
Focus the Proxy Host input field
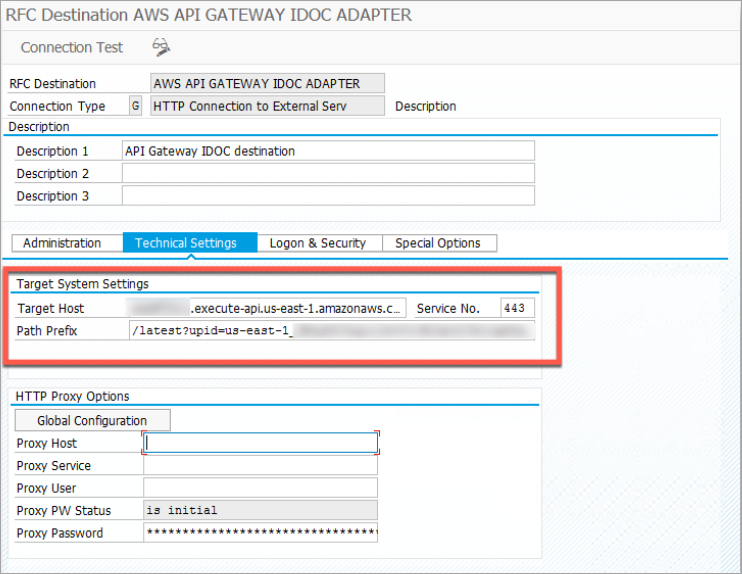[260, 443]
